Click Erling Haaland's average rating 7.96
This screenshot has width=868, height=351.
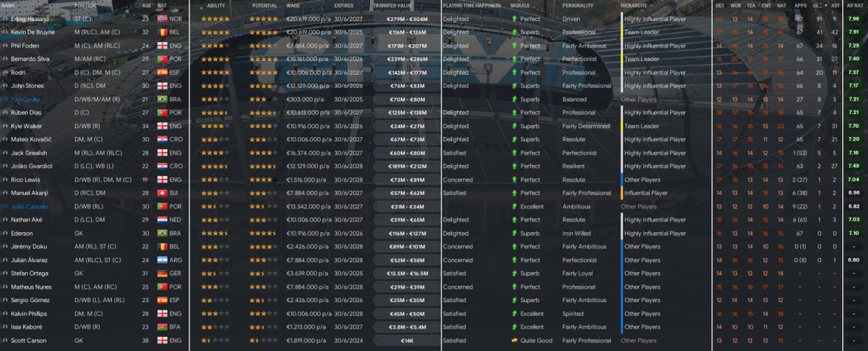tap(854, 19)
